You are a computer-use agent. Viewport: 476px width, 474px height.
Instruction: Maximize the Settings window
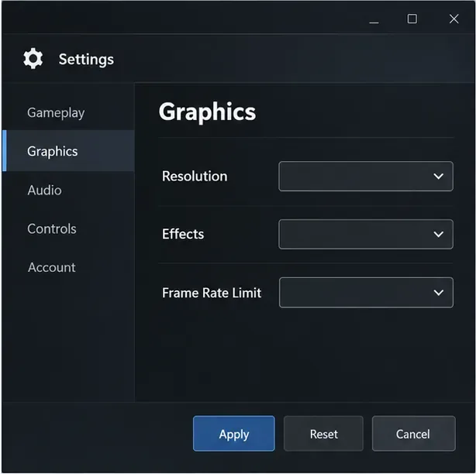(412, 19)
